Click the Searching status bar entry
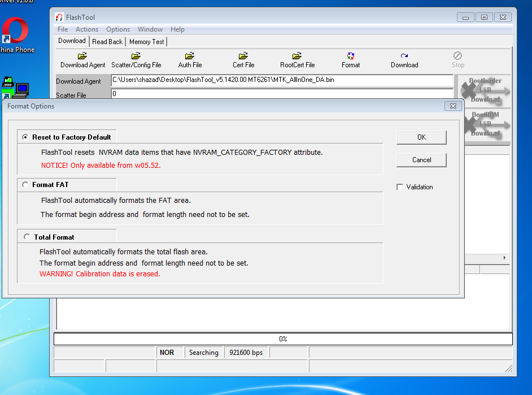This screenshot has width=532, height=395. [203, 353]
